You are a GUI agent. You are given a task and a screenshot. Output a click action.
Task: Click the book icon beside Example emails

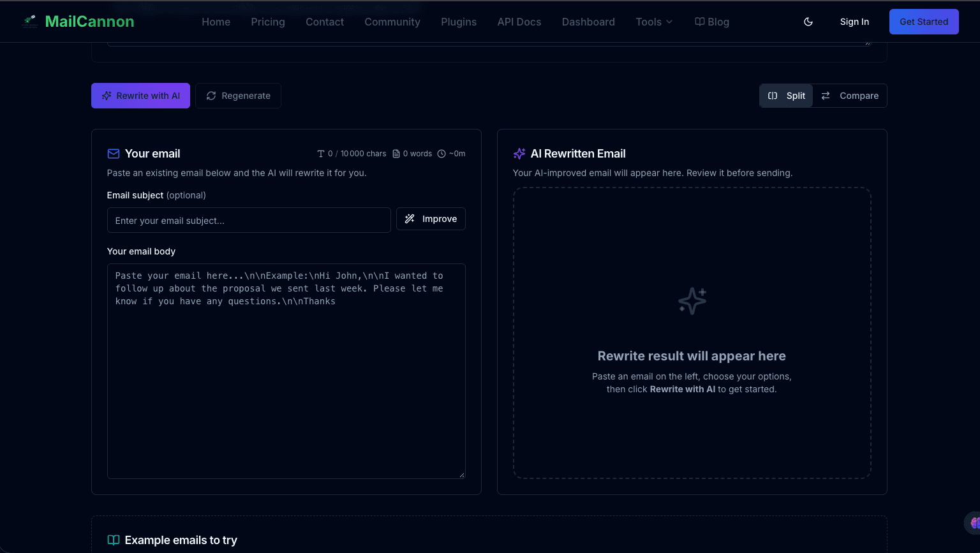pyautogui.click(x=114, y=540)
